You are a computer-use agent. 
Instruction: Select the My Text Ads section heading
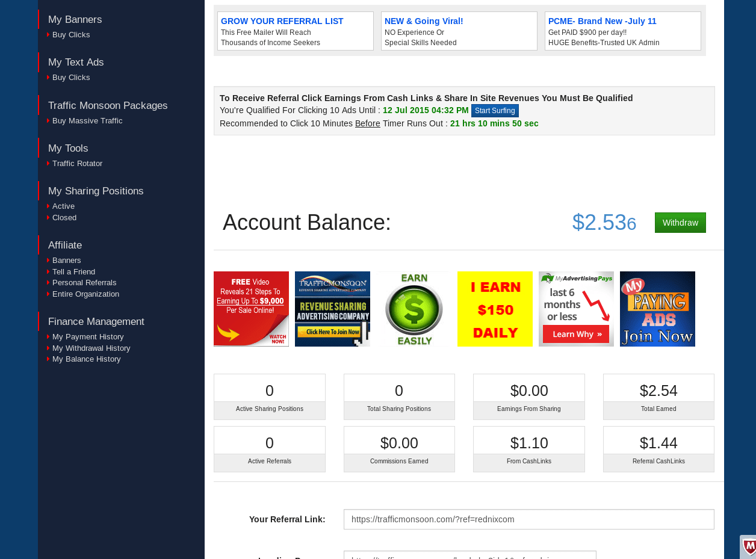(x=76, y=62)
